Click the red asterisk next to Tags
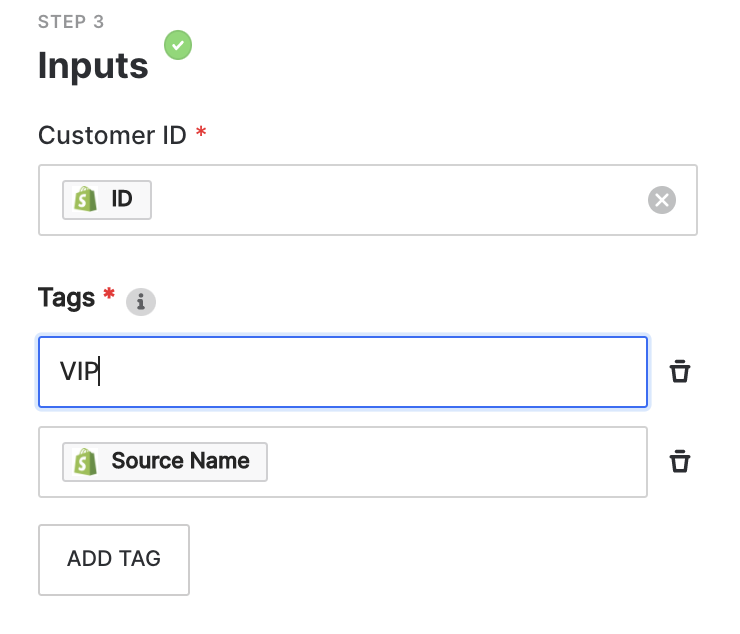 [x=109, y=295]
